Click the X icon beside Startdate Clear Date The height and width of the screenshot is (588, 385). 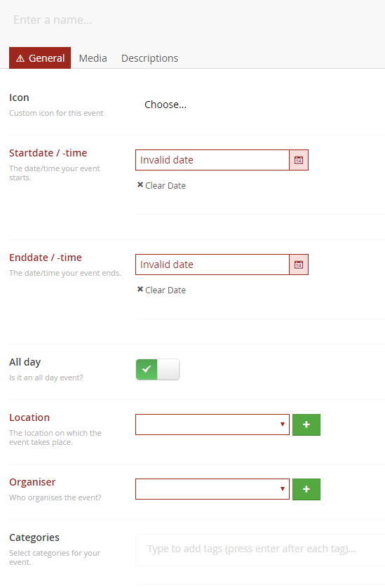click(x=140, y=185)
